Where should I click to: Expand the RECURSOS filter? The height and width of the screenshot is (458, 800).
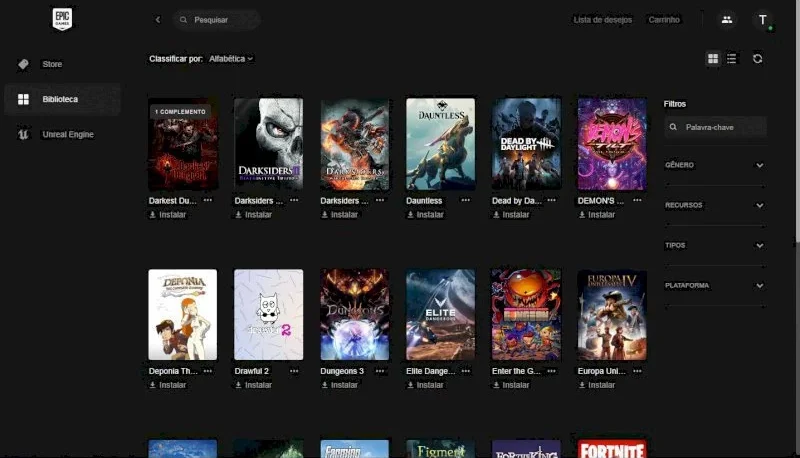click(x=714, y=205)
